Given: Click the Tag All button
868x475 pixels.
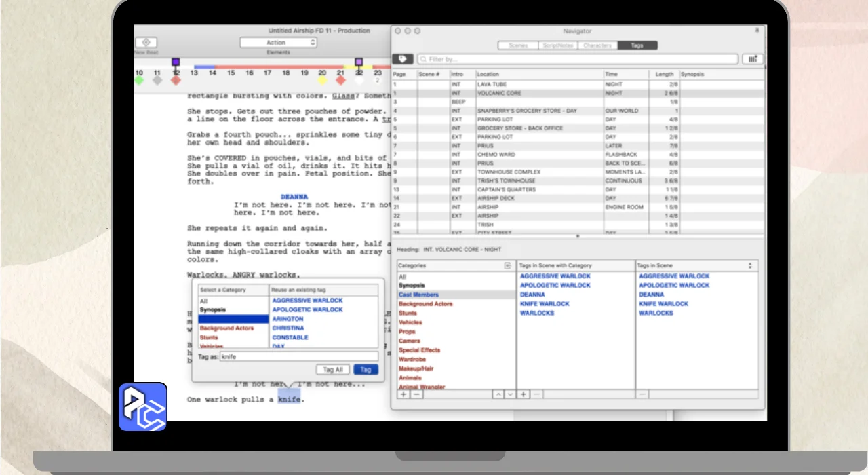Looking at the screenshot, I should tap(333, 370).
